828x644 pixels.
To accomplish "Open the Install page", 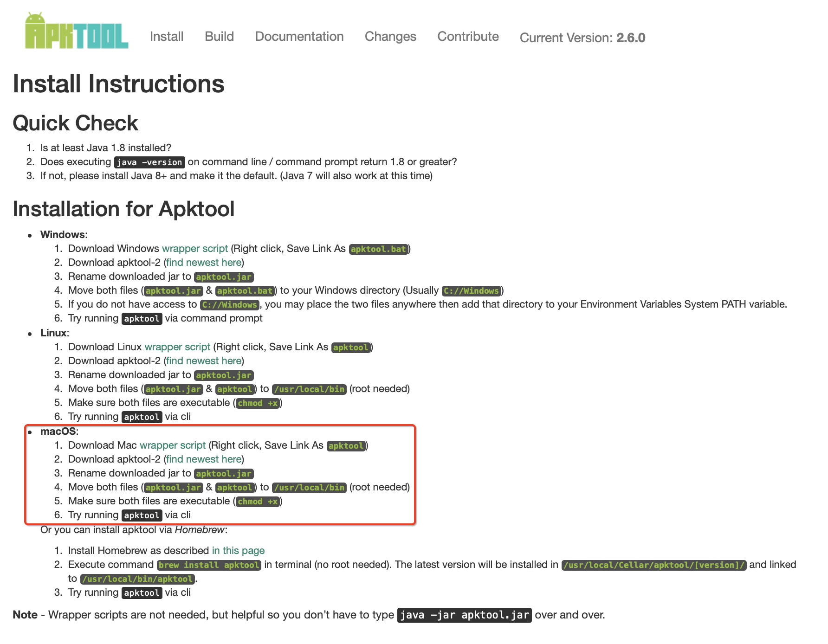I will (x=167, y=37).
